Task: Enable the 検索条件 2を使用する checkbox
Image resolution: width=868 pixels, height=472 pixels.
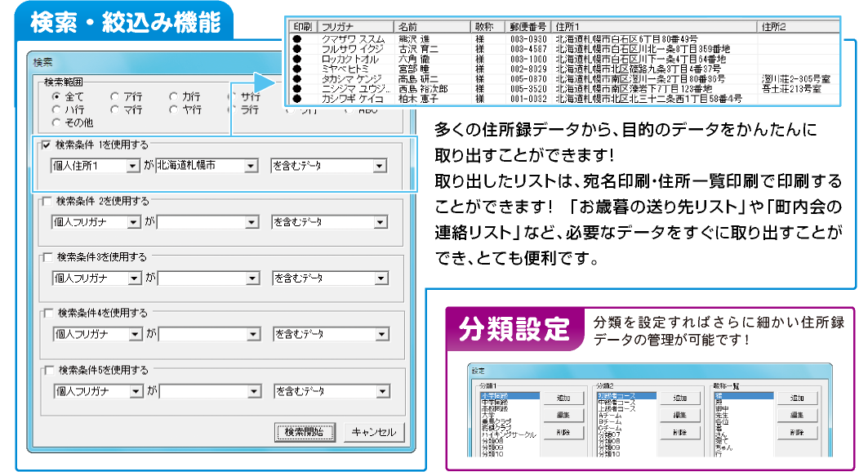Action: [x=47, y=201]
